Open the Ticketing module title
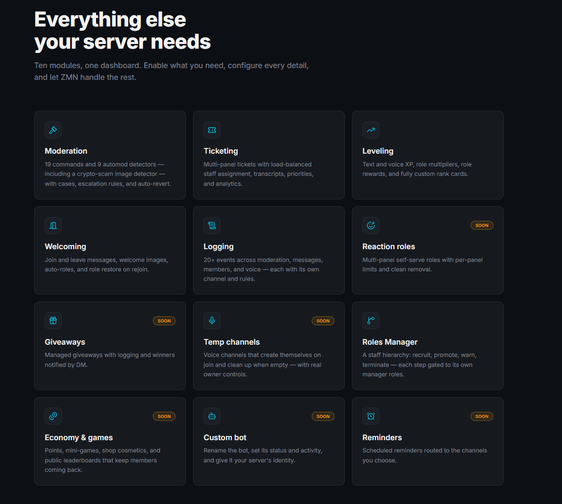This screenshot has width=562, height=504. tap(221, 151)
